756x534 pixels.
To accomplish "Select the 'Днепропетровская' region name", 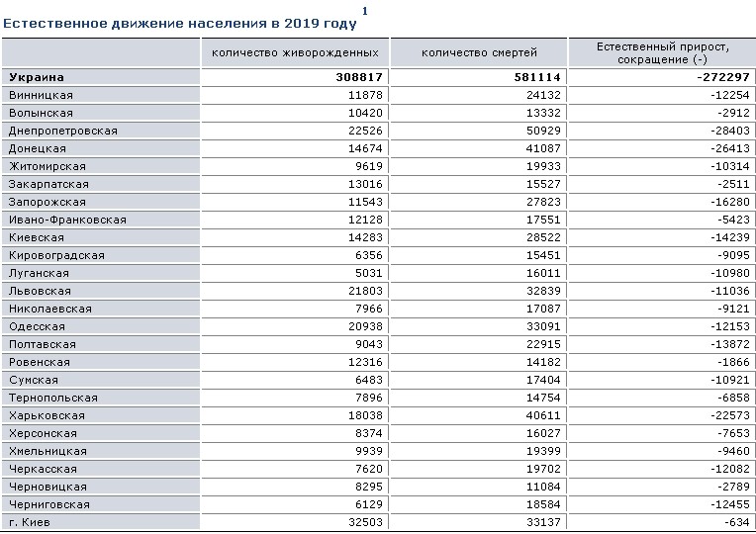I will coord(63,131).
